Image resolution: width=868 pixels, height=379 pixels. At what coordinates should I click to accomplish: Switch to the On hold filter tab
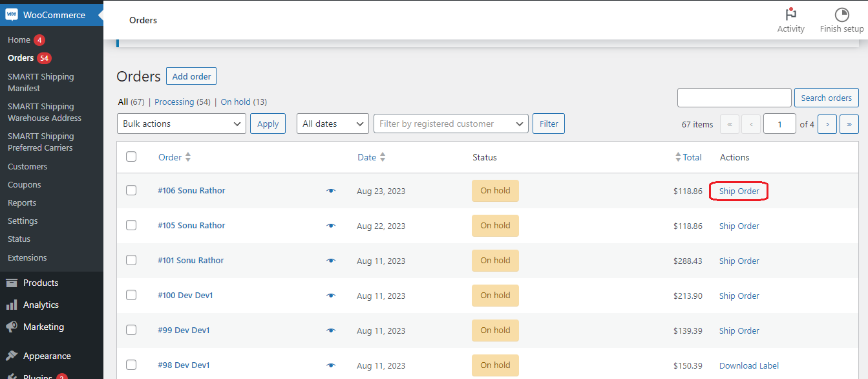pos(235,102)
